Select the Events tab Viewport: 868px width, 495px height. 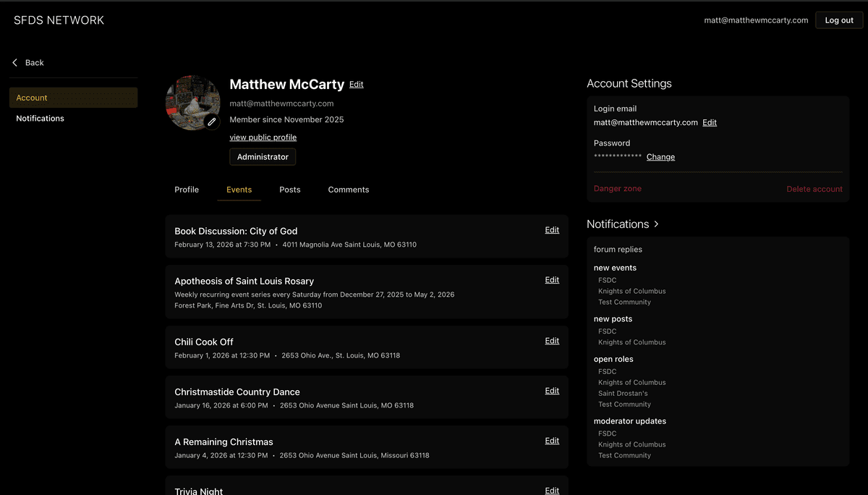(x=239, y=190)
